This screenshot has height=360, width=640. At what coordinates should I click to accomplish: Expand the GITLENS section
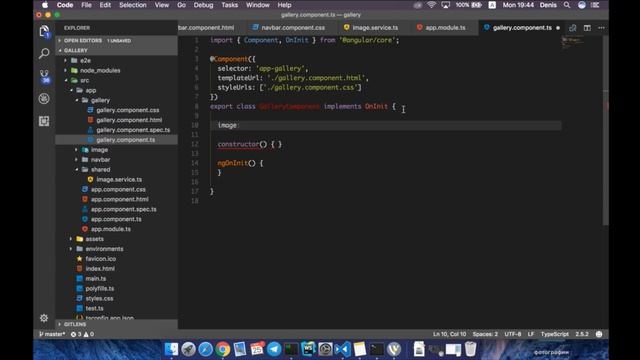point(116,324)
